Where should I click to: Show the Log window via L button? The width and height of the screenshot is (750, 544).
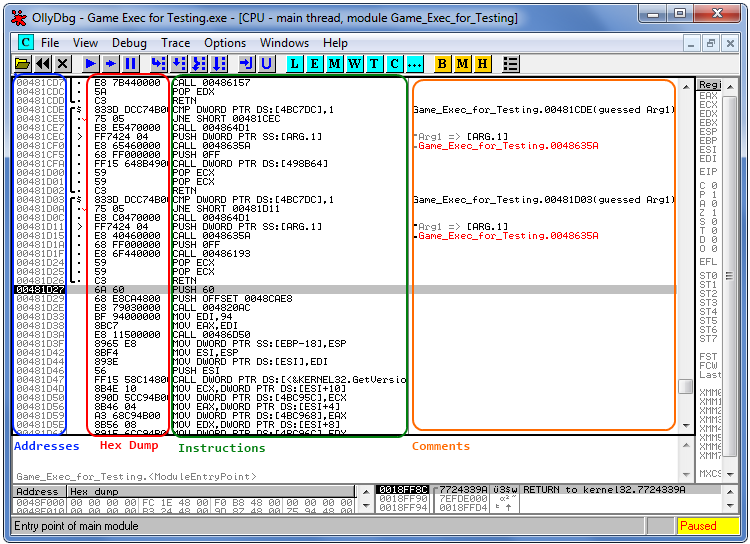click(x=294, y=64)
